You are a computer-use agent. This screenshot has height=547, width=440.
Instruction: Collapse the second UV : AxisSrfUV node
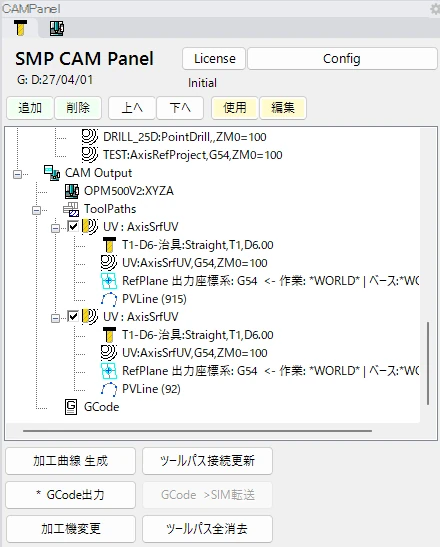pyautogui.click(x=55, y=319)
